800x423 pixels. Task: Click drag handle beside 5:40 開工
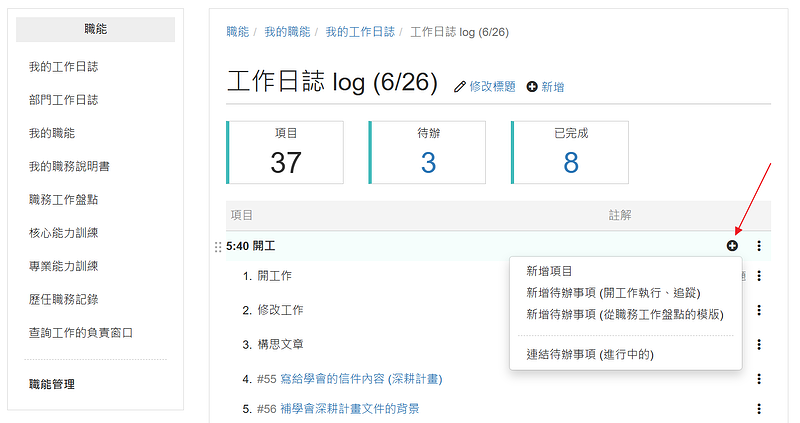tap(218, 246)
